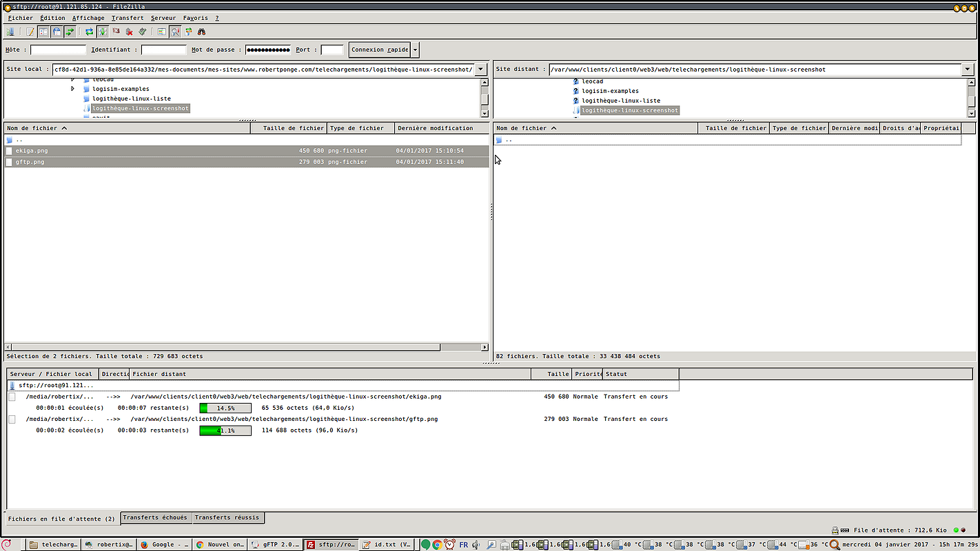Viewport: 980px width, 551px height.
Task: Sort local files by Taille de fichier
Action: coord(288,128)
